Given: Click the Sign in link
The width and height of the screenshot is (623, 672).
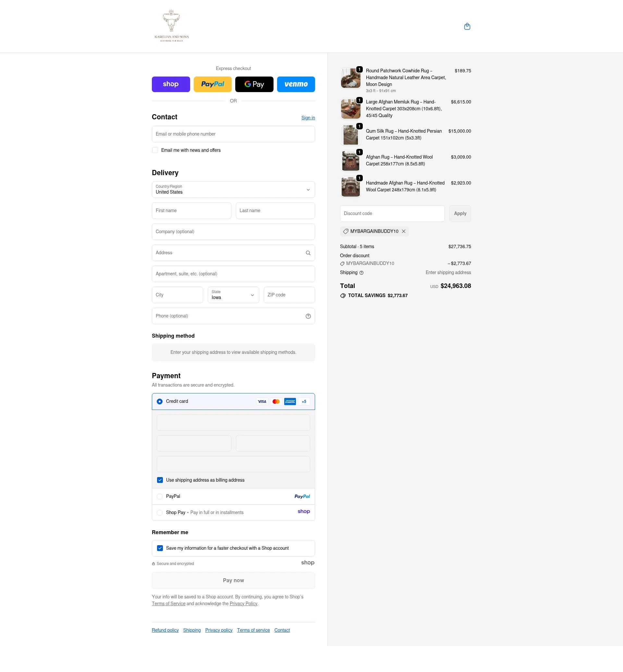Looking at the screenshot, I should tap(308, 118).
